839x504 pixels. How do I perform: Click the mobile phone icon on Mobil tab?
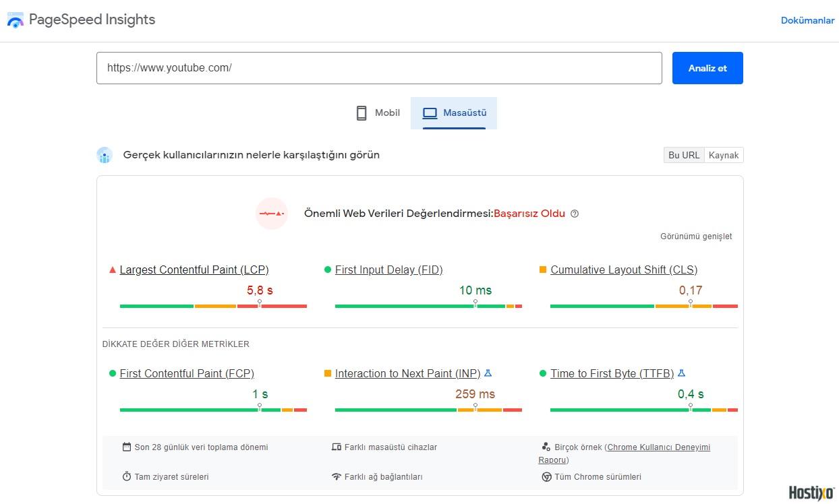point(361,113)
